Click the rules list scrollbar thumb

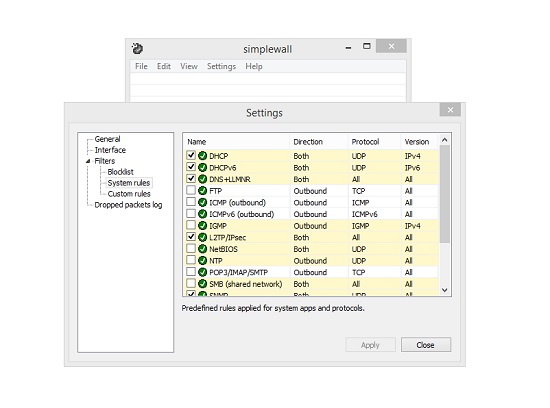[x=445, y=194]
